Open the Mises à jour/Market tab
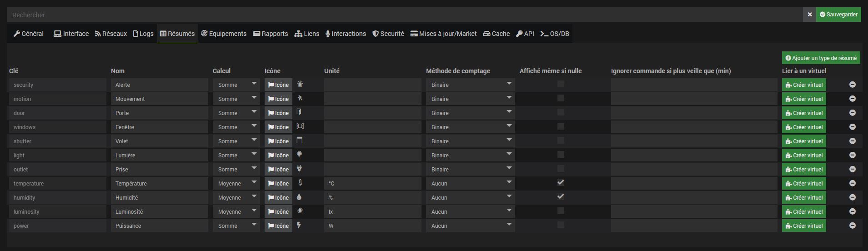Screen dimensions: 868x251 click(443, 34)
